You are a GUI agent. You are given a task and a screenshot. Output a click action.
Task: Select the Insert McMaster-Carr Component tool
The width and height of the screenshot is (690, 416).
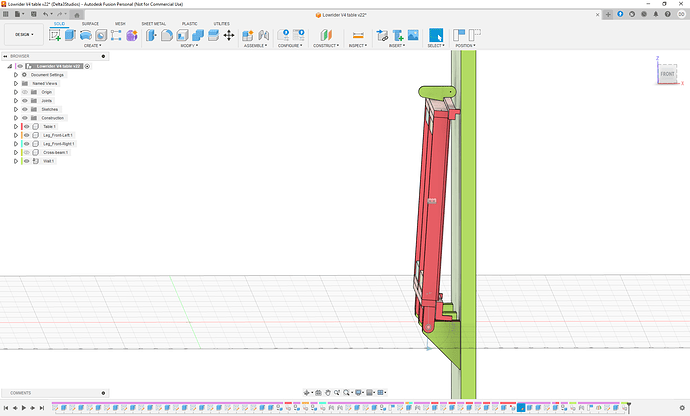pos(398,35)
